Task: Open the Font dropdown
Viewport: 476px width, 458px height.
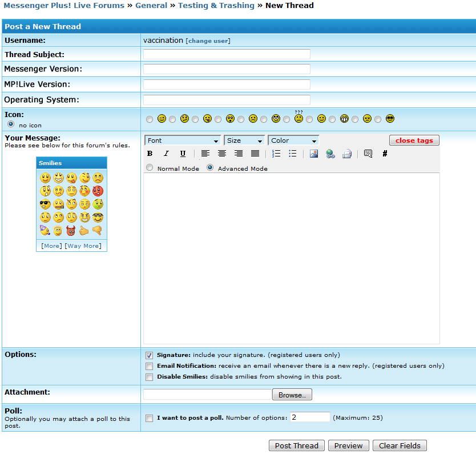Action: [183, 140]
